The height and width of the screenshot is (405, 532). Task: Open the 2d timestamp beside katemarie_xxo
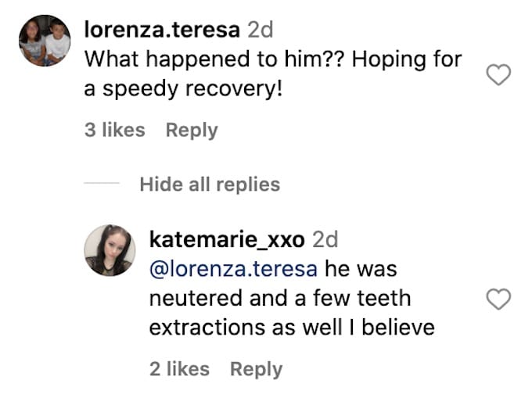(325, 239)
